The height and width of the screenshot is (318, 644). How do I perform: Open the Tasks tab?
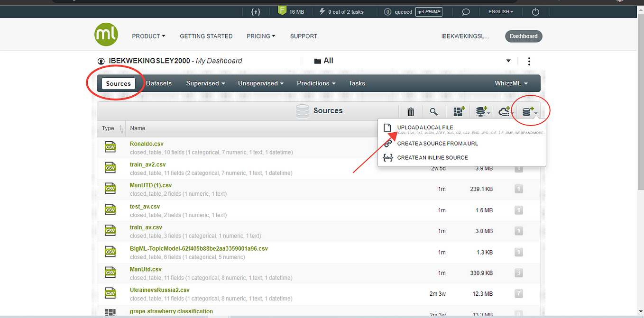tap(357, 83)
